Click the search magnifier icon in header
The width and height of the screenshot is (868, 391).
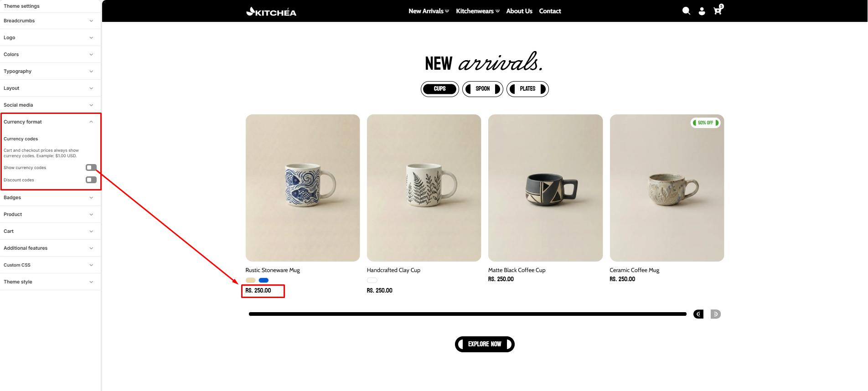[686, 11]
